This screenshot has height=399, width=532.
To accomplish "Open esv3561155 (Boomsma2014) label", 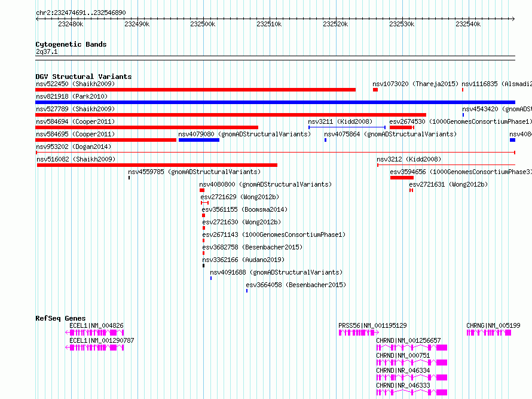I will pos(244,209).
